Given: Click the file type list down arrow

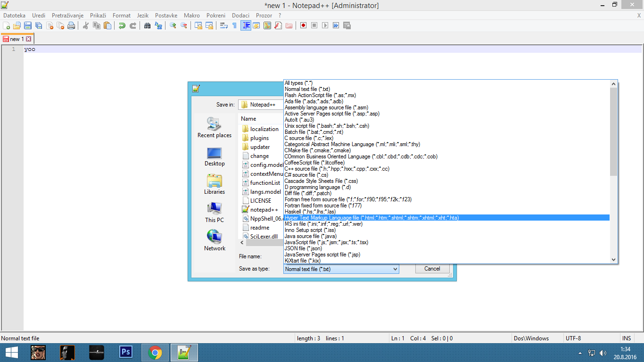Looking at the screenshot, I should 613,259.
